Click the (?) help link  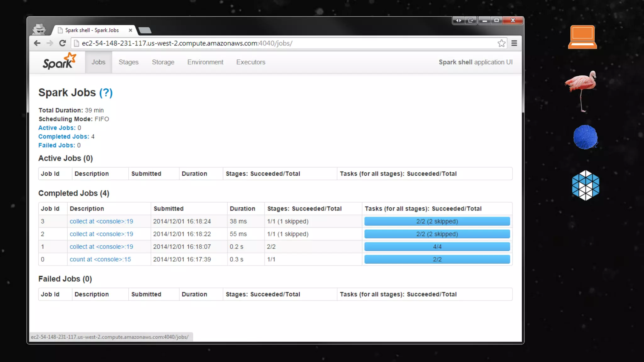[x=106, y=93]
